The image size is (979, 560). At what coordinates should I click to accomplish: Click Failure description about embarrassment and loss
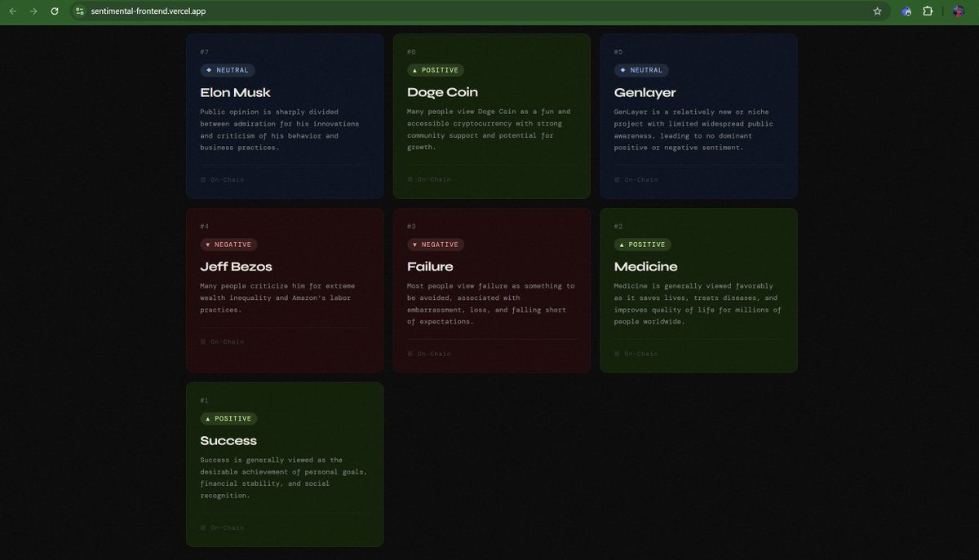491,304
